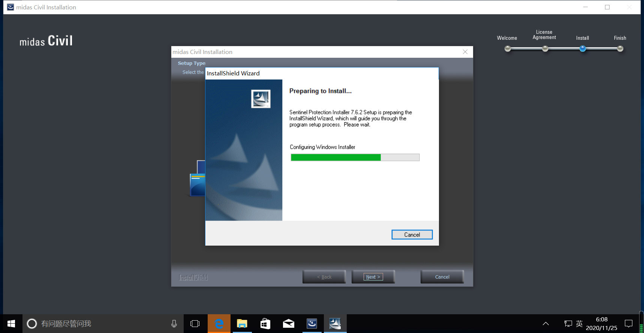The width and height of the screenshot is (644, 333).
Task: Switch to midas Civil Installation taskbar item
Action: (x=312, y=324)
